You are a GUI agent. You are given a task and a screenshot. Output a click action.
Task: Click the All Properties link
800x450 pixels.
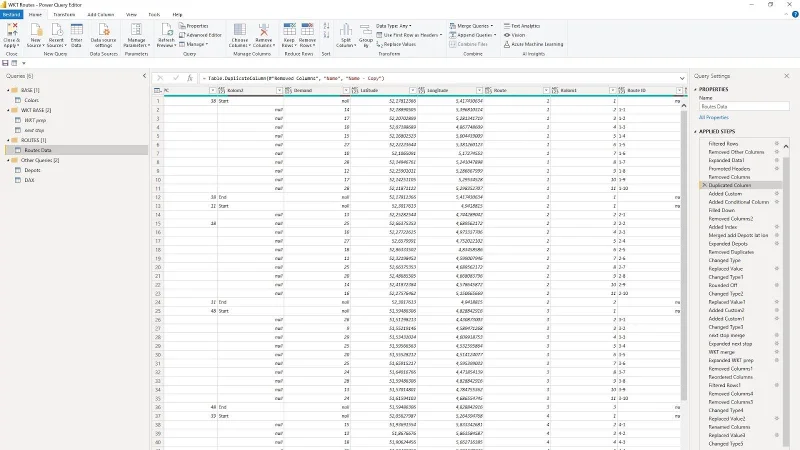point(713,117)
